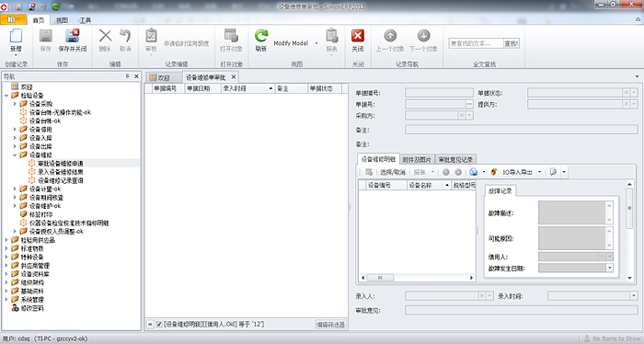644x344 pixels.
Task: Click the 审批意见 input field
Action: (522, 310)
